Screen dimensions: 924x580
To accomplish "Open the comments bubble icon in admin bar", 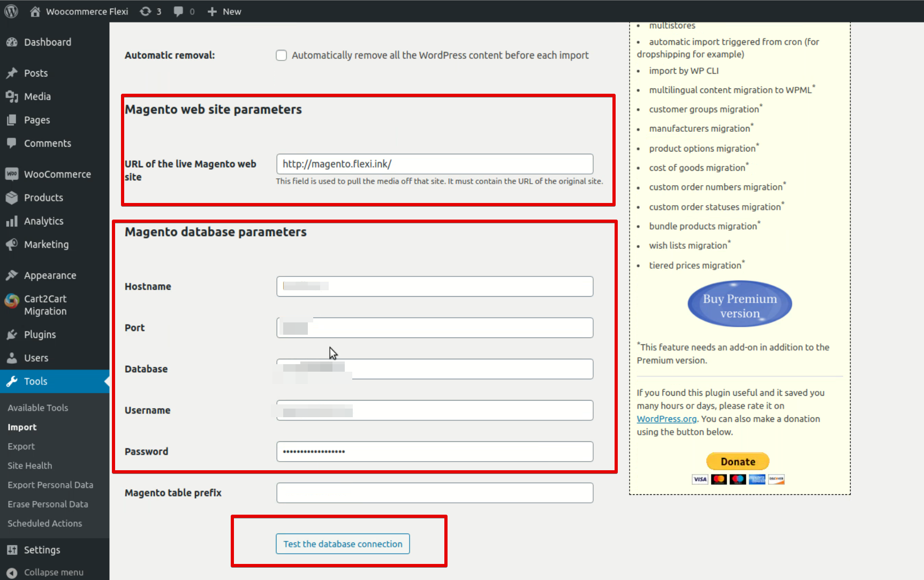I will pyautogui.click(x=179, y=11).
